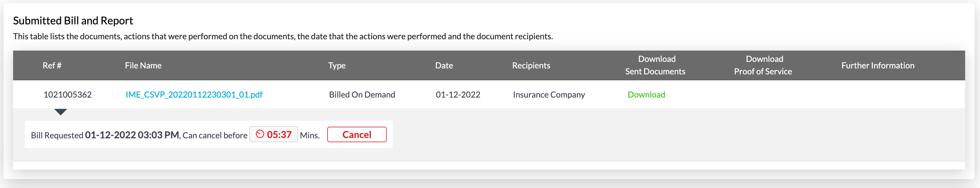This screenshot has width=980, height=188.
Task: Click the green Download link
Action: [646, 94]
